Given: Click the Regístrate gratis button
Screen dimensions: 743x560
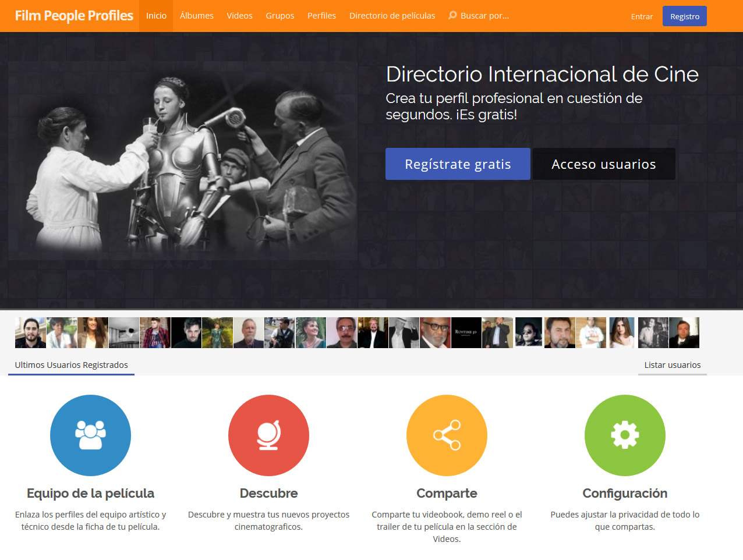Looking at the screenshot, I should pos(458,164).
